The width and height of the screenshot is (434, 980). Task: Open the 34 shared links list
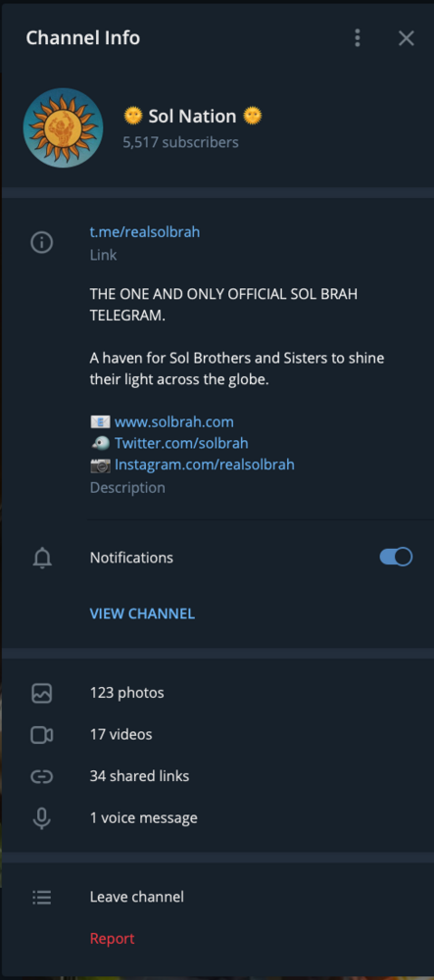tap(217, 776)
